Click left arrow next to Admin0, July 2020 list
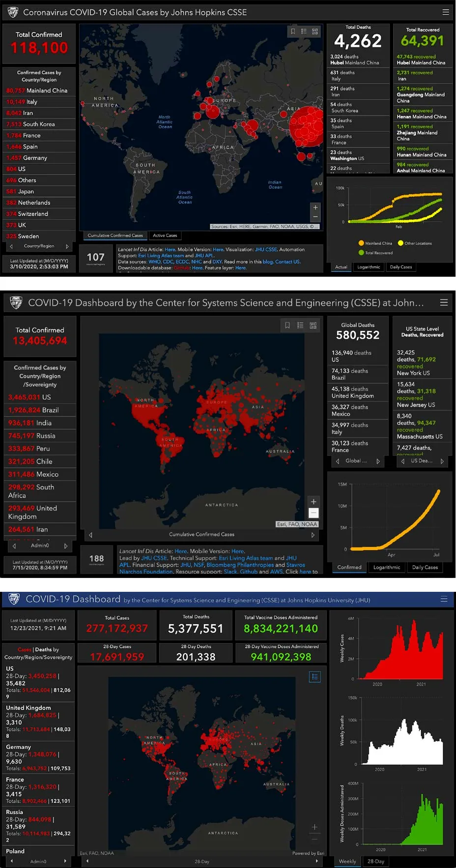456x868 pixels. pos(14,546)
